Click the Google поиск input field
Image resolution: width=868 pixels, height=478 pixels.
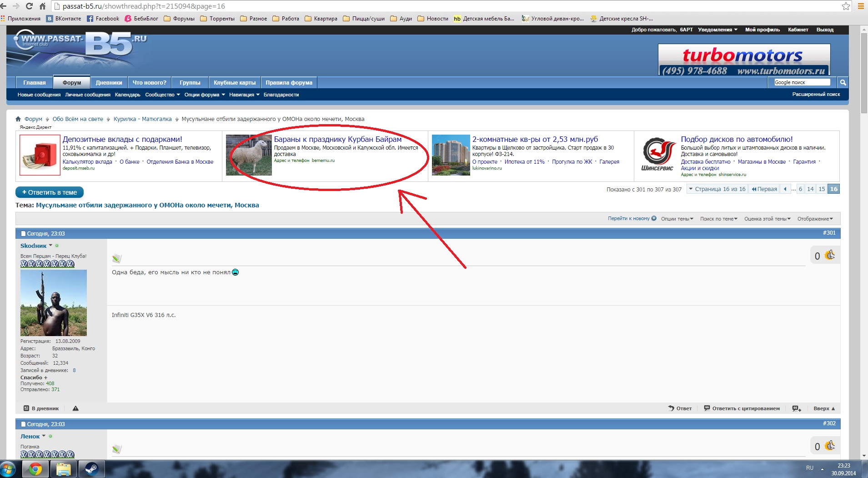[802, 82]
